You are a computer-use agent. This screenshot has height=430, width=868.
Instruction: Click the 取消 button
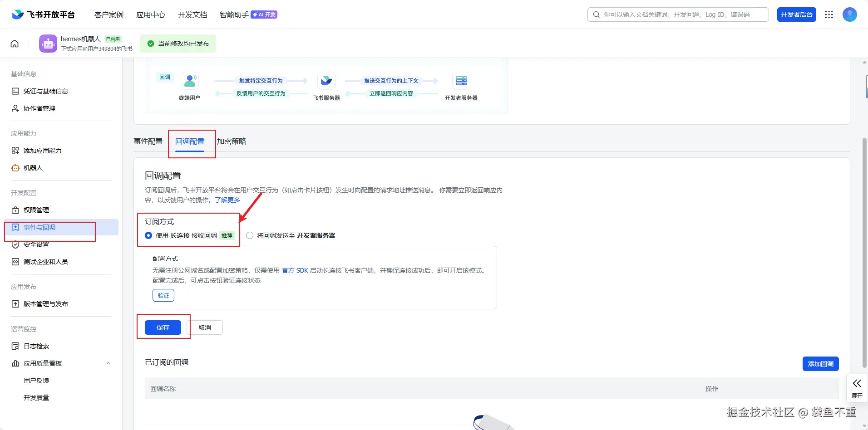(x=205, y=327)
